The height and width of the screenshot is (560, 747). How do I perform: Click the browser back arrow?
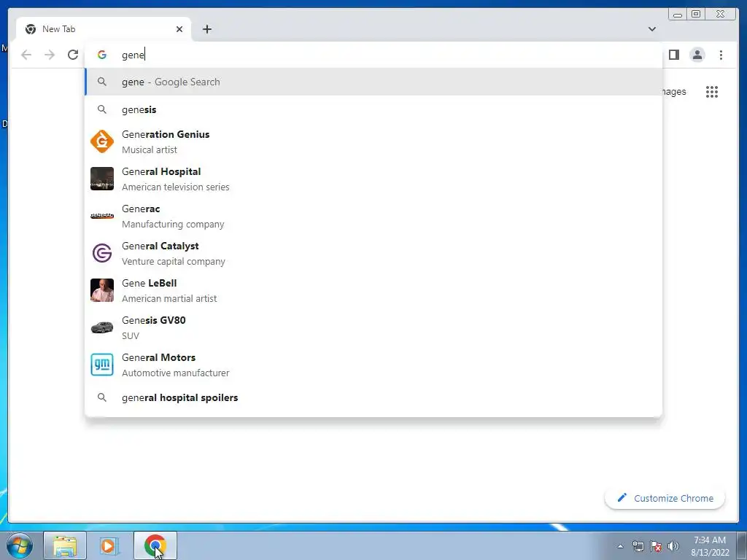[26, 55]
